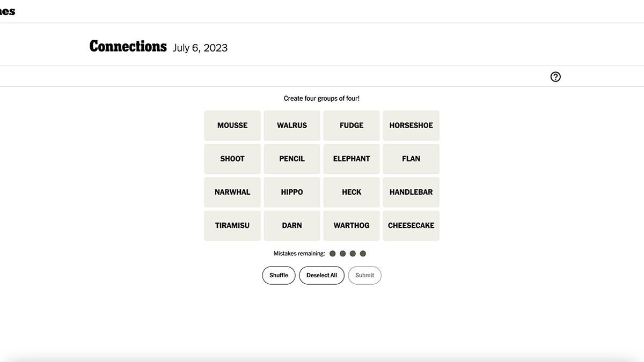Click the Shuffle button
The image size is (644, 362).
[279, 275]
